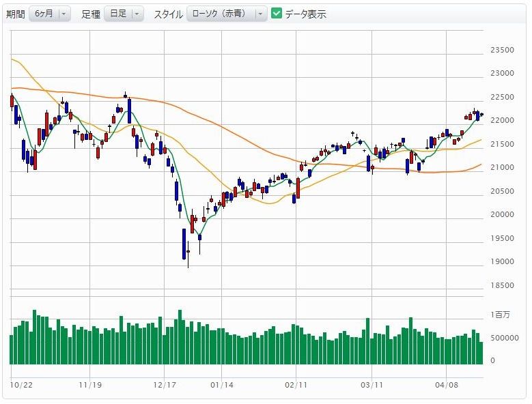This screenshot has width=532, height=404.
Task: Click the 足種 label text
Action: (x=91, y=14)
